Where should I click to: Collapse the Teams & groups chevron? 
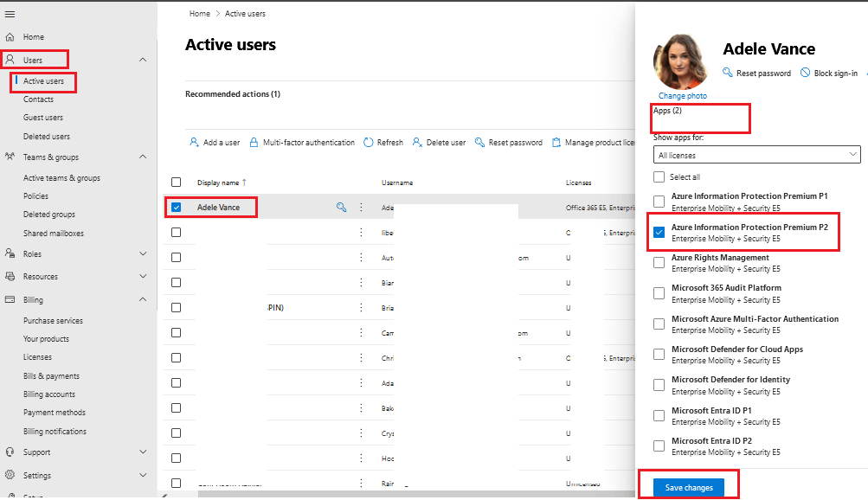pos(143,157)
